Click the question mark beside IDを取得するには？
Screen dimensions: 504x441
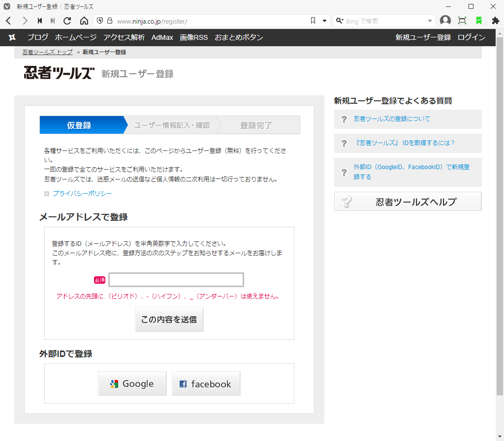pyautogui.click(x=344, y=144)
